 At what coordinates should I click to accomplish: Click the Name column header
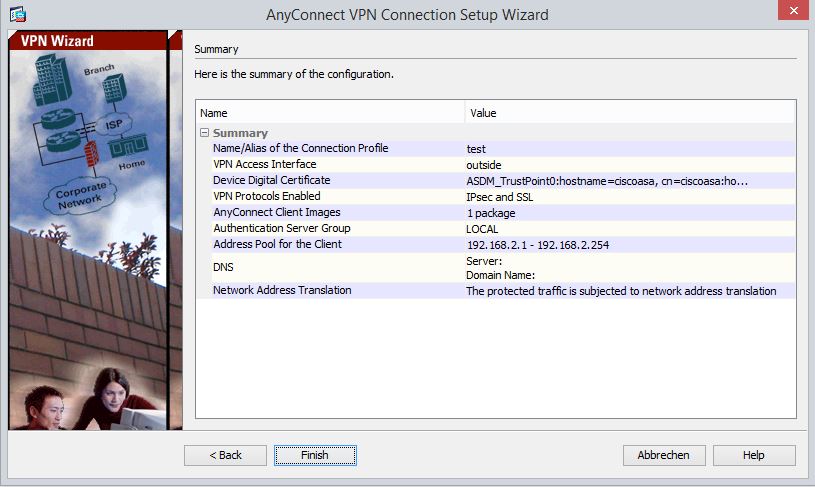(331, 113)
